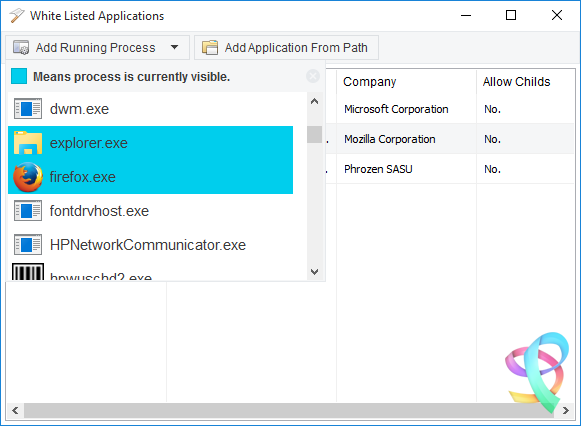Image resolution: width=581 pixels, height=426 pixels.
Task: Select the explorer.exe folder icon
Action: pyautogui.click(x=28, y=143)
